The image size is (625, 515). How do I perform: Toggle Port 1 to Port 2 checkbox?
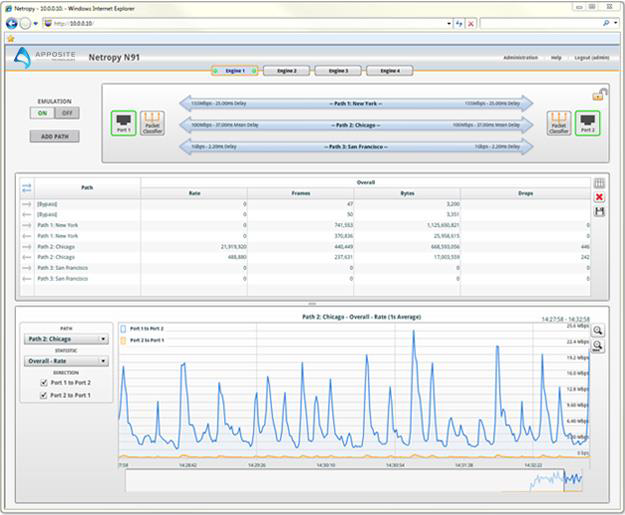42,383
